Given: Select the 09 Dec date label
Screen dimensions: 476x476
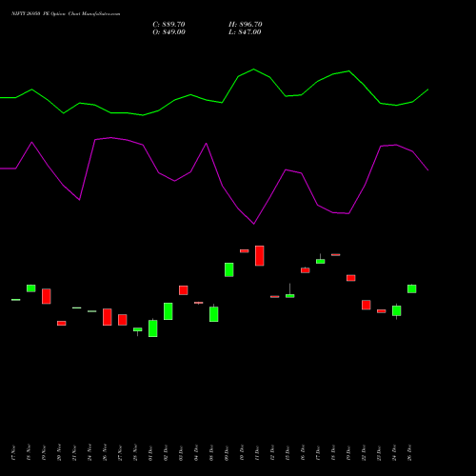Looking at the screenshot, I should (227, 453).
